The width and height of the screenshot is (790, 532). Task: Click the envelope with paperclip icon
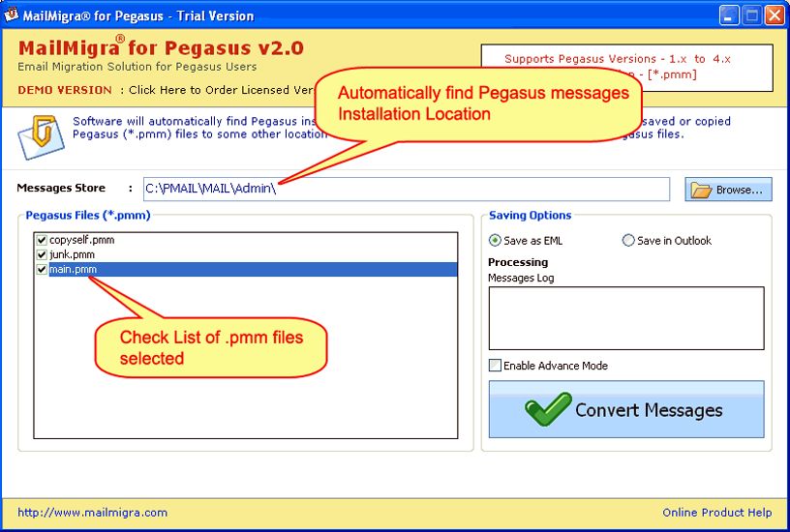point(41,137)
